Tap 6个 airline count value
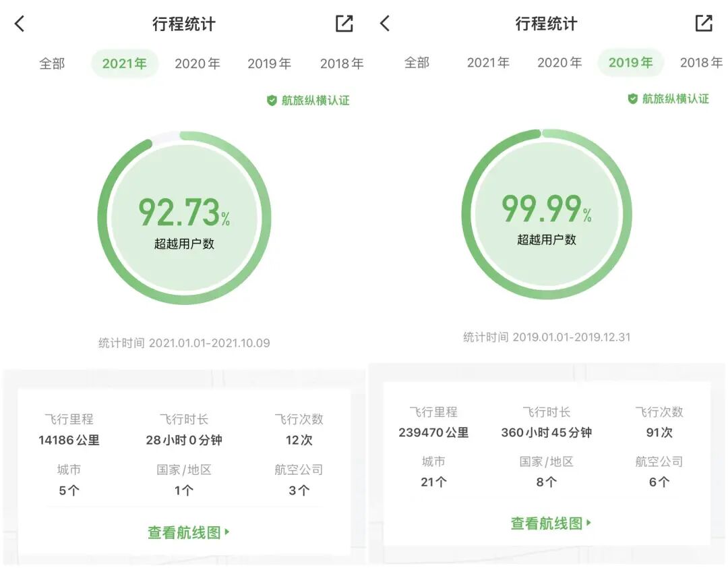 [659, 482]
